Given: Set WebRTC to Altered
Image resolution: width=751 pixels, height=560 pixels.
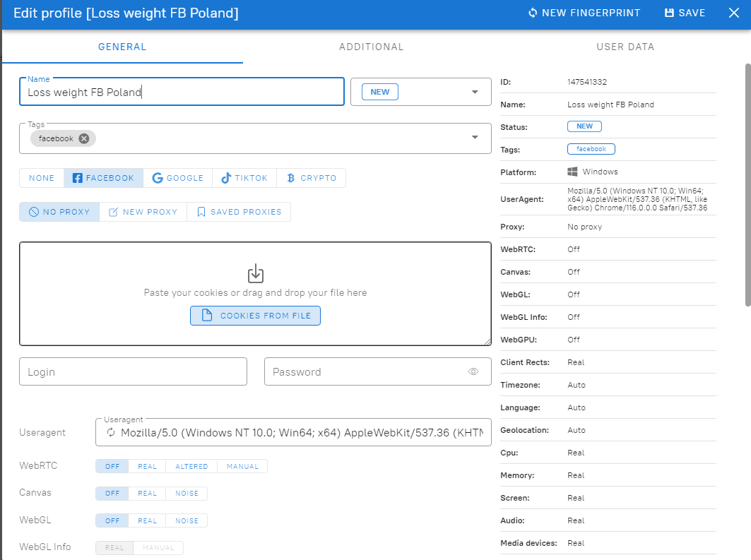Looking at the screenshot, I should point(191,466).
